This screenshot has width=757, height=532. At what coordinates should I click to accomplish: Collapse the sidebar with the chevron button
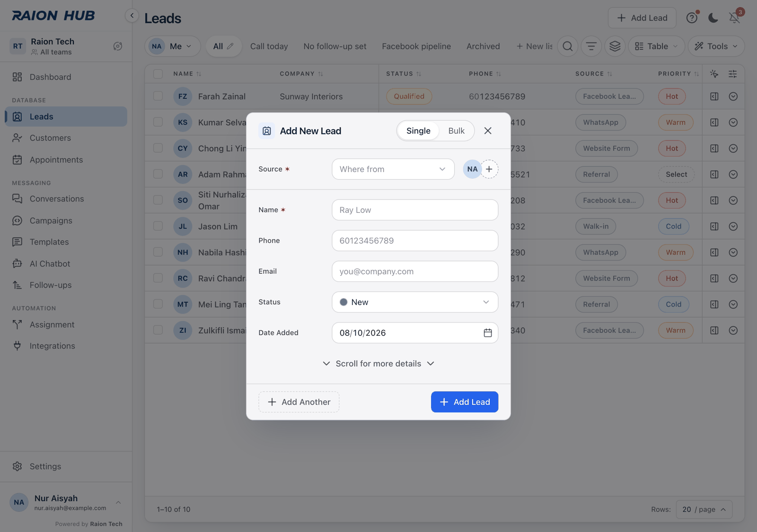[x=132, y=16]
